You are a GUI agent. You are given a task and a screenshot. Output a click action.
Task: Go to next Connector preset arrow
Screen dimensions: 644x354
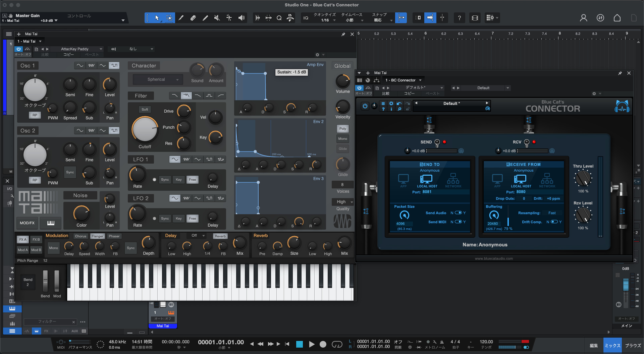pyautogui.click(x=487, y=103)
